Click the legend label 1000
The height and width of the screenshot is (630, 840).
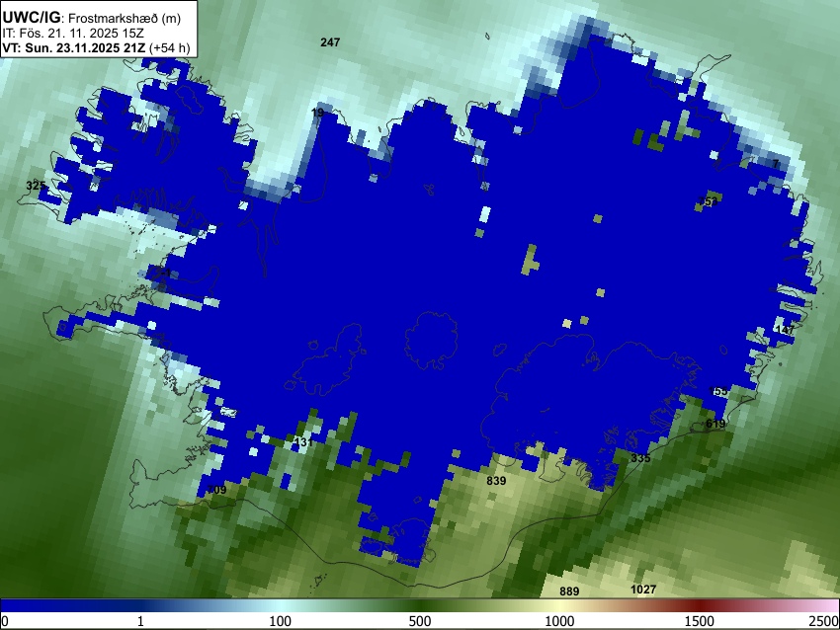tap(559, 621)
